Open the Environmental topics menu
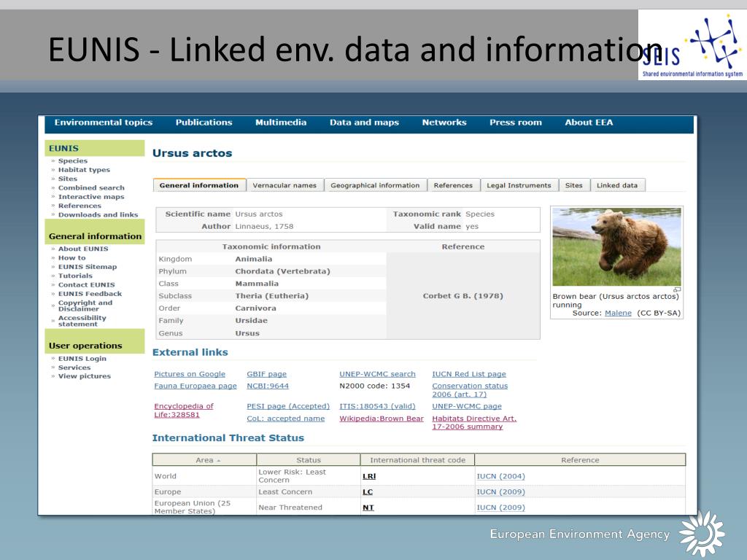 tap(104, 122)
